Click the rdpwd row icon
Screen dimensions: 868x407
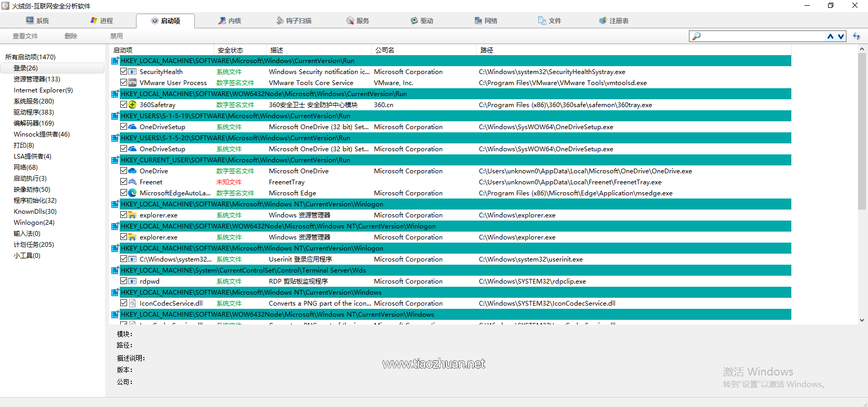point(132,281)
